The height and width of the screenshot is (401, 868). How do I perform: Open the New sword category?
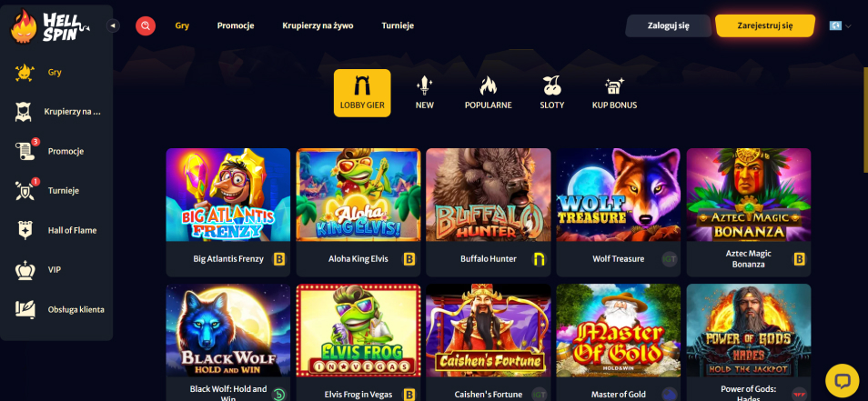tap(425, 93)
